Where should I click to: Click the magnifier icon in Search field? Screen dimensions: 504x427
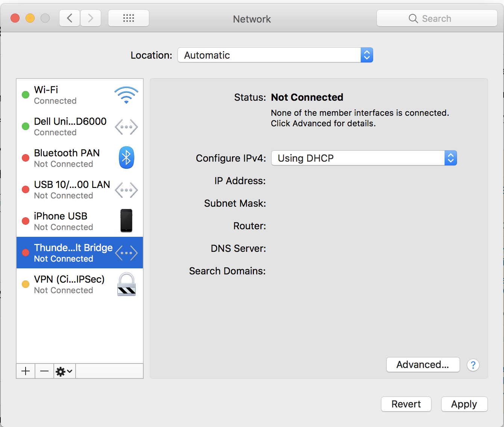[x=413, y=18]
